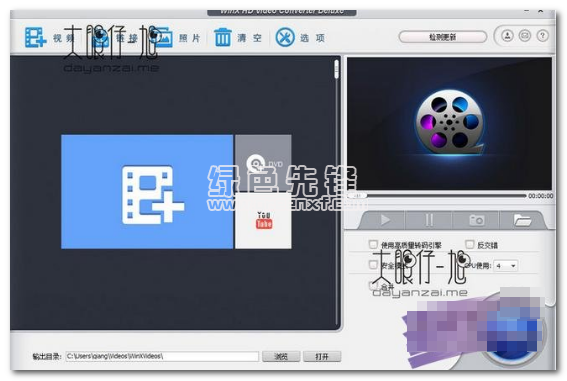The height and width of the screenshot is (381, 567).
Task: Click the mail envelope icon at top right
Action: click(525, 35)
